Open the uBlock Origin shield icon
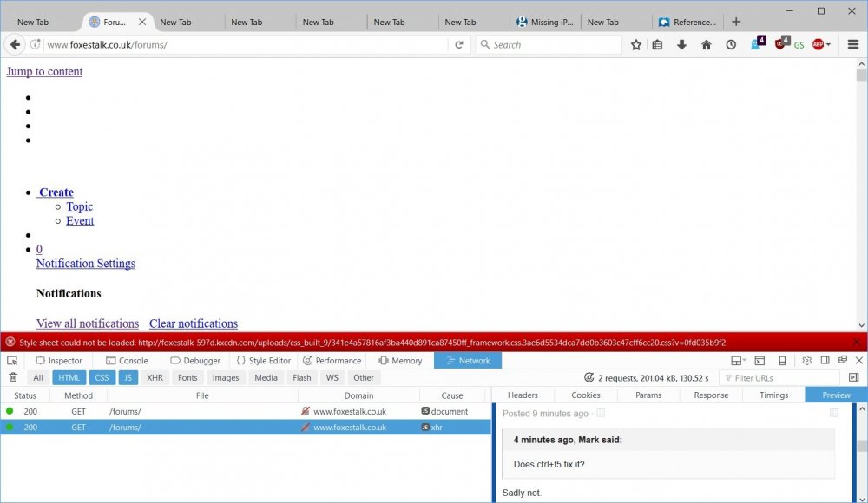Image resolution: width=868 pixels, height=503 pixels. tap(782, 43)
